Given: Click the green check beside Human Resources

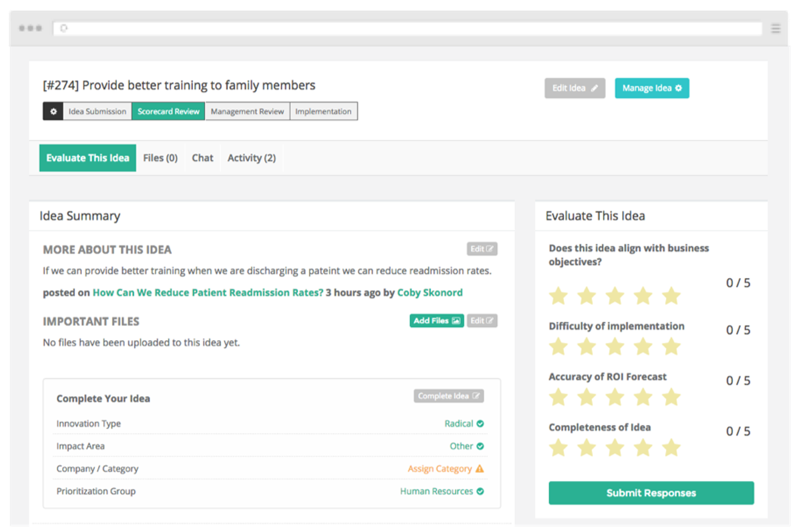Looking at the screenshot, I should tap(480, 491).
